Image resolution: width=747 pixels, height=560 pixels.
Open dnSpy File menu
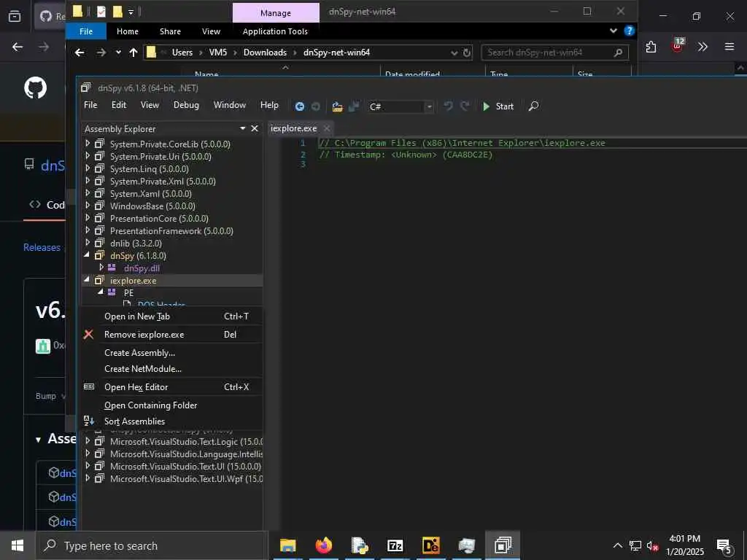[x=90, y=105]
